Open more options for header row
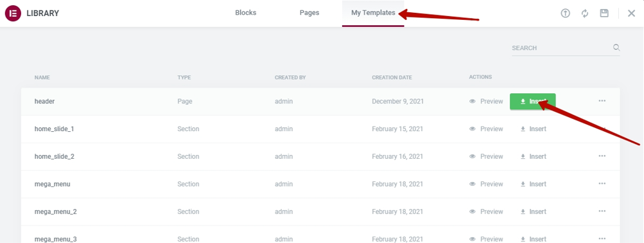The width and height of the screenshot is (644, 243). (602, 101)
